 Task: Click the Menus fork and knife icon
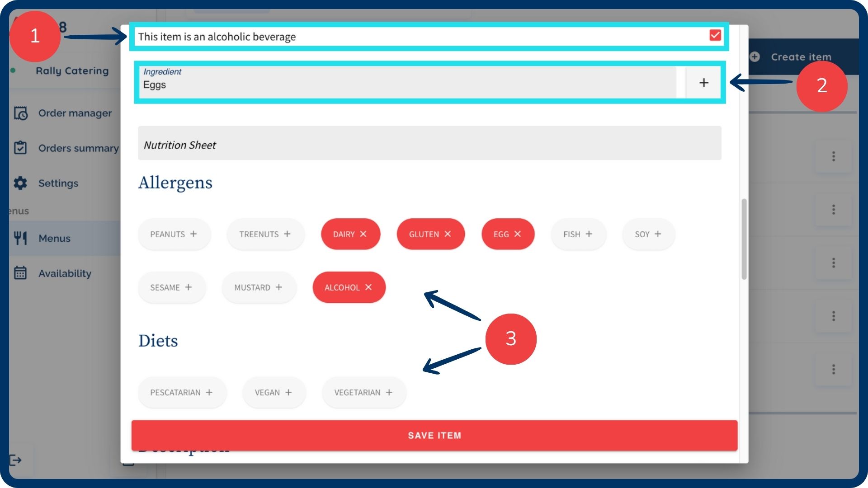pyautogui.click(x=20, y=238)
